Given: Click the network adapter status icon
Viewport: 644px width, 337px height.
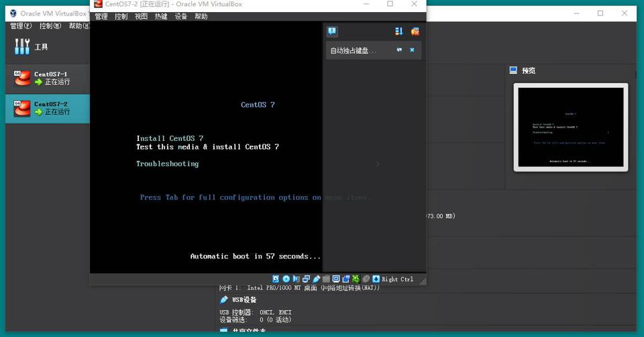Looking at the screenshot, I should click(306, 279).
